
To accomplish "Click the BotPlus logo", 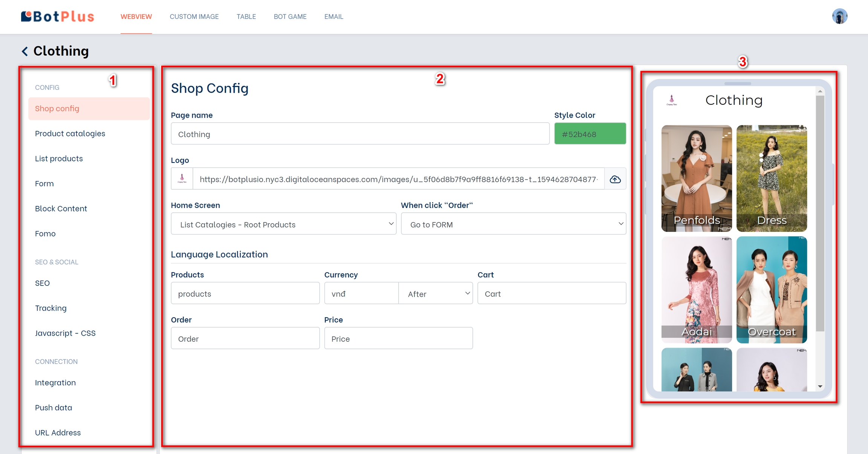I will pos(58,16).
